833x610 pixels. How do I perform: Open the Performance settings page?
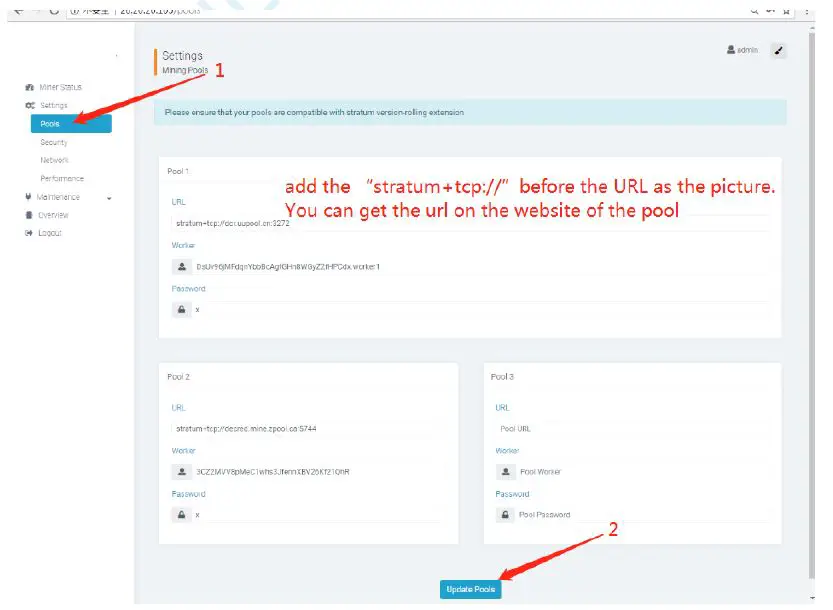coord(62,179)
